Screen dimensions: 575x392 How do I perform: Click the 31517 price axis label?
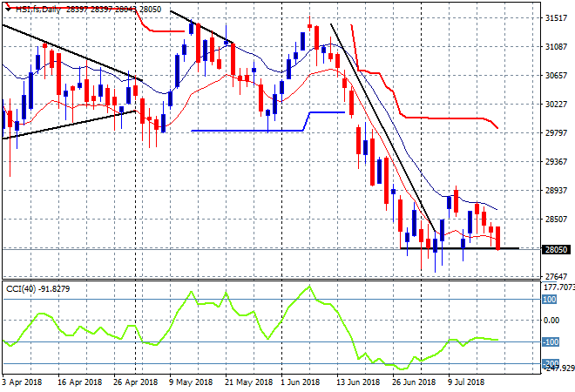557,18
